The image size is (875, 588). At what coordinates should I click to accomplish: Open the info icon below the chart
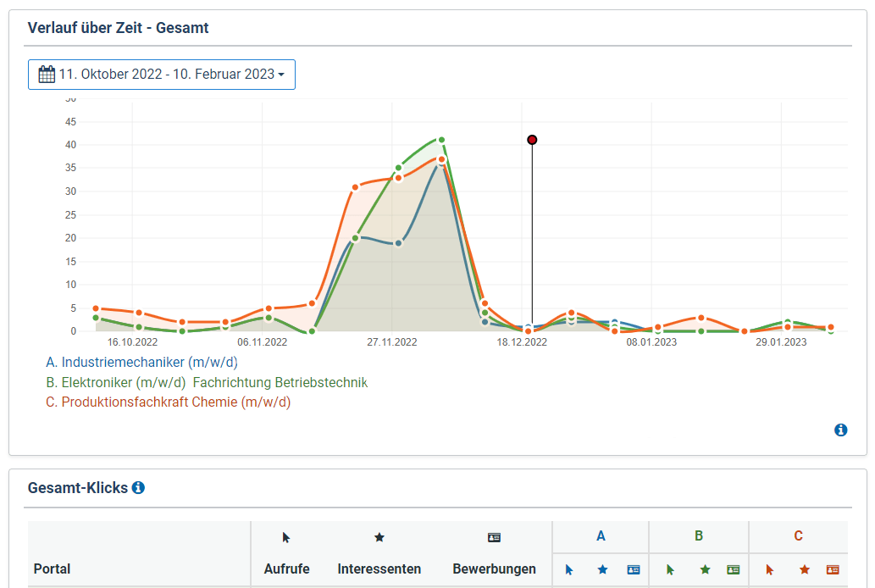(x=840, y=430)
